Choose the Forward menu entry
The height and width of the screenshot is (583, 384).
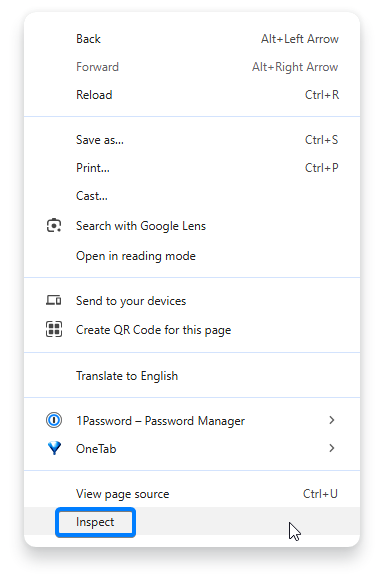pos(192,67)
